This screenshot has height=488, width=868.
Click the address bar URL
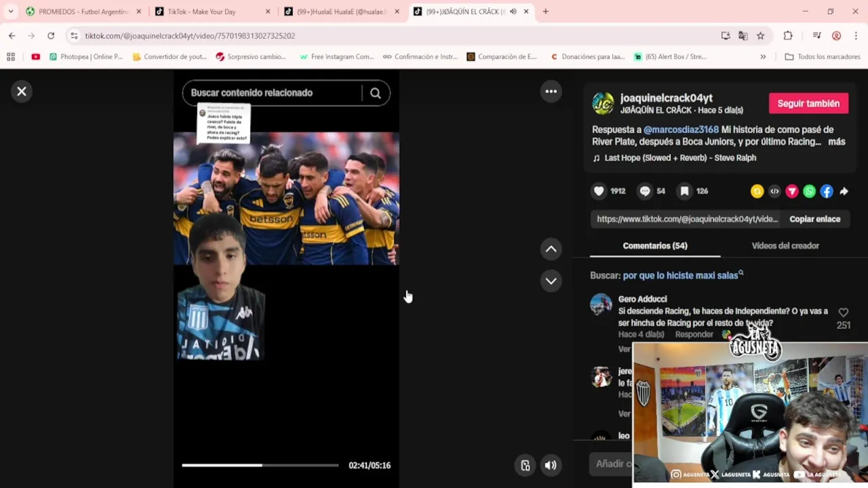pos(190,36)
